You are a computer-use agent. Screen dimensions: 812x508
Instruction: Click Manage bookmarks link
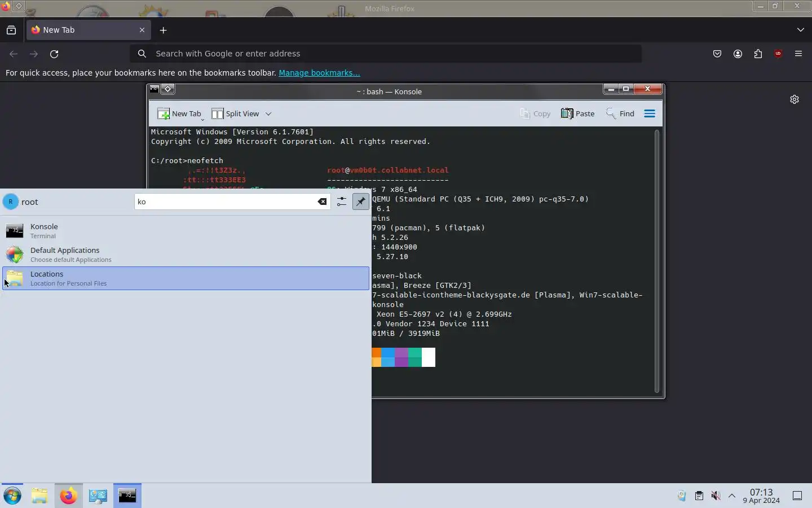pyautogui.click(x=319, y=73)
